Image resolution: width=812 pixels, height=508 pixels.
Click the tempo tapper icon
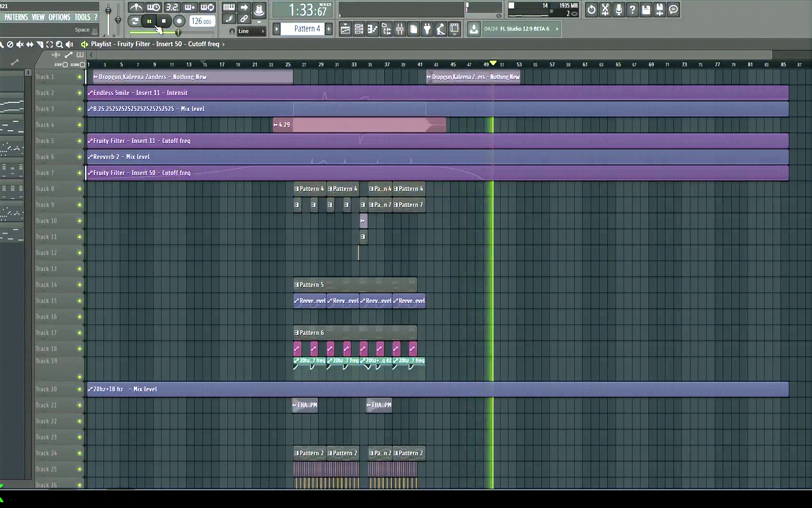441,29
